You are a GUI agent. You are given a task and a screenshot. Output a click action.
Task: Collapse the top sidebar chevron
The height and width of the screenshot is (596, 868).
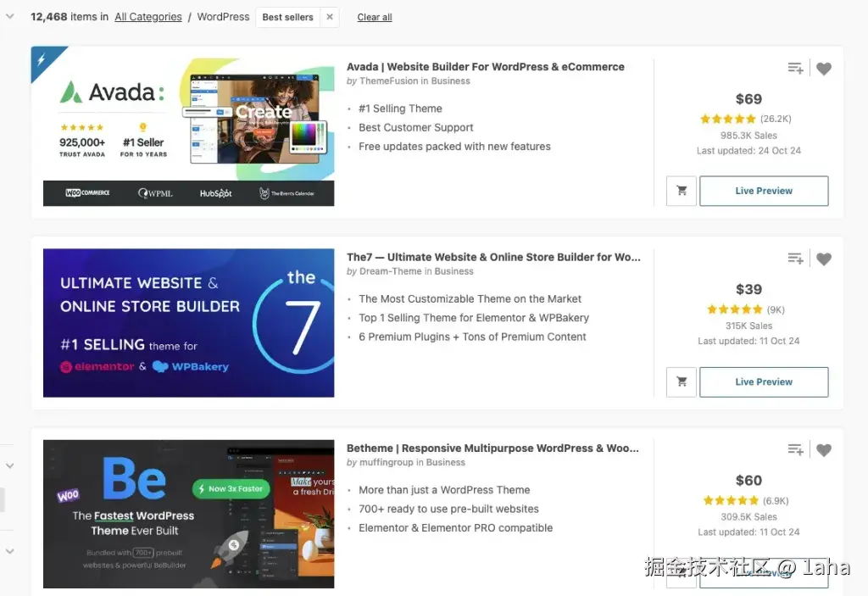(x=9, y=16)
